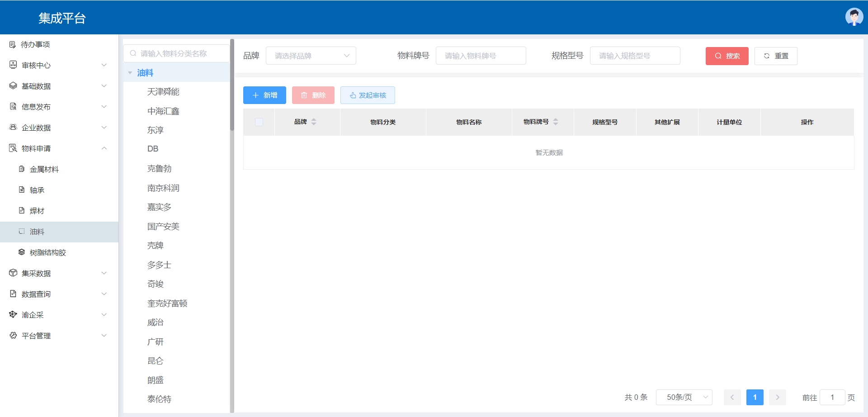Toggle the select-all checkbox in table header
The height and width of the screenshot is (417, 868).
click(x=259, y=122)
